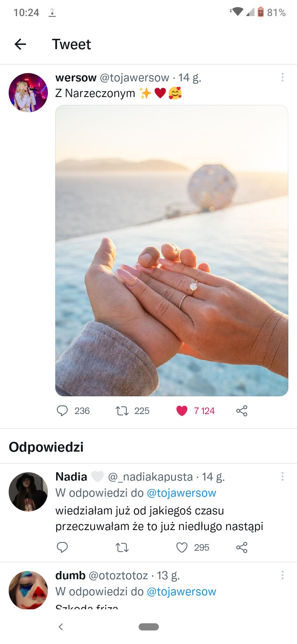The width and height of the screenshot is (297, 644).
Task: Retweet Nadia's reply
Action: click(x=122, y=547)
